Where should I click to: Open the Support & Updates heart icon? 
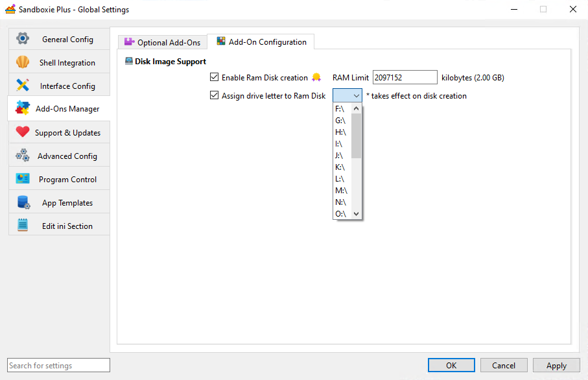(x=23, y=132)
